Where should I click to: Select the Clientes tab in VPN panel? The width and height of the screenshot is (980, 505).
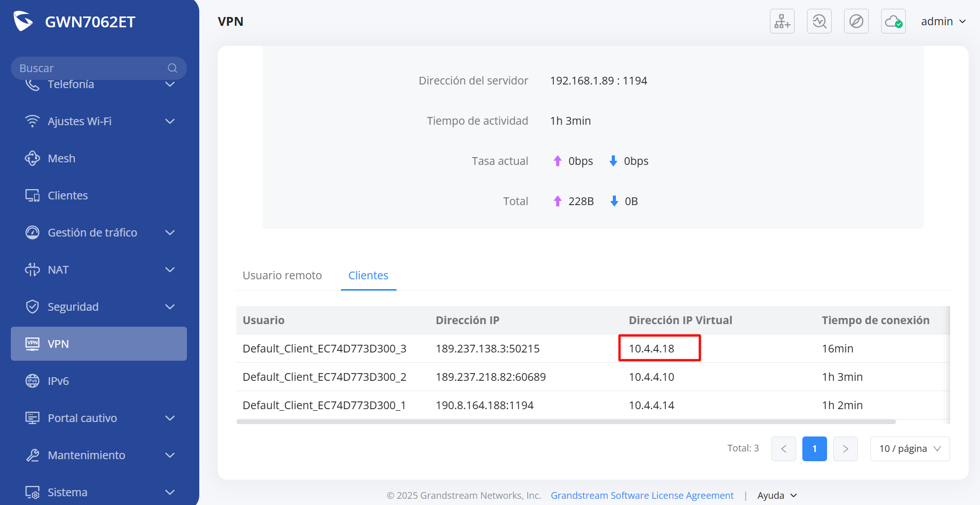(x=368, y=275)
